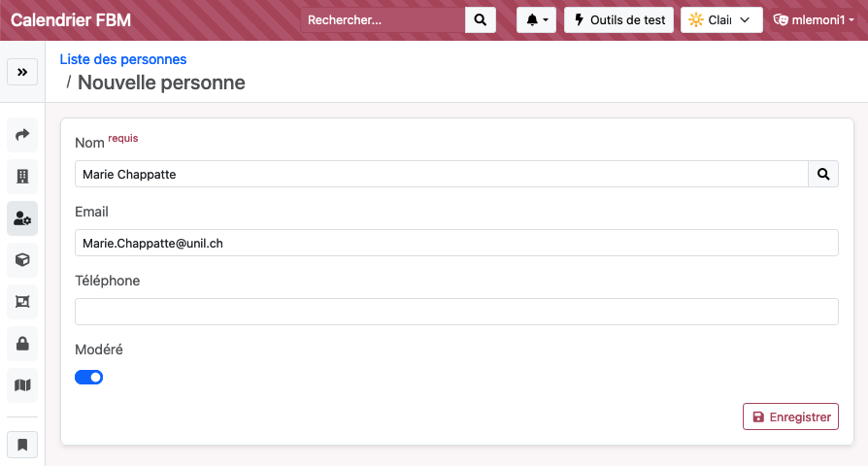
Task: Click the magnifier button beside Nom field
Action: [823, 174]
